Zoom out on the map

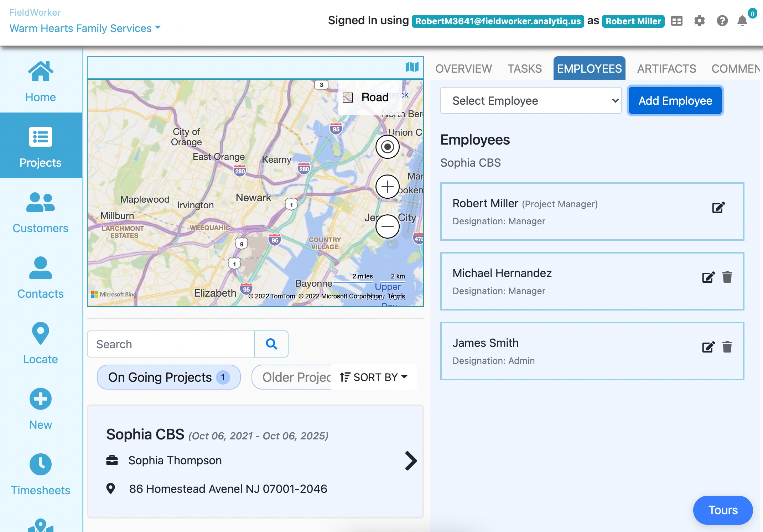(x=387, y=226)
